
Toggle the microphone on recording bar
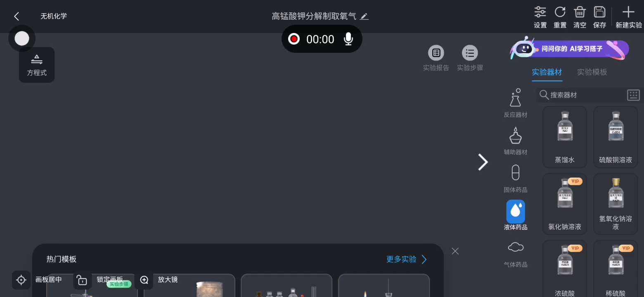tap(348, 39)
